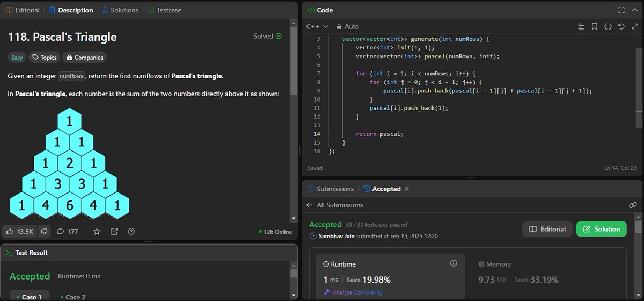644x301 pixels.
Task: Like the problem with thumbs up
Action: pyautogui.click(x=20, y=232)
